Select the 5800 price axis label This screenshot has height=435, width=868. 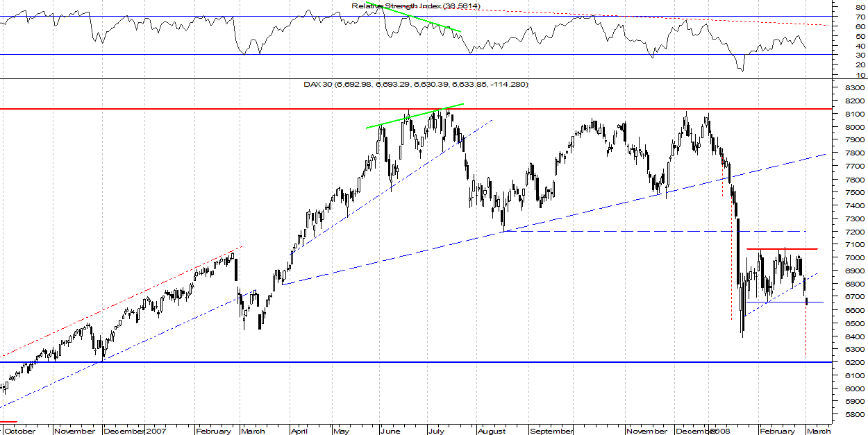[856, 415]
